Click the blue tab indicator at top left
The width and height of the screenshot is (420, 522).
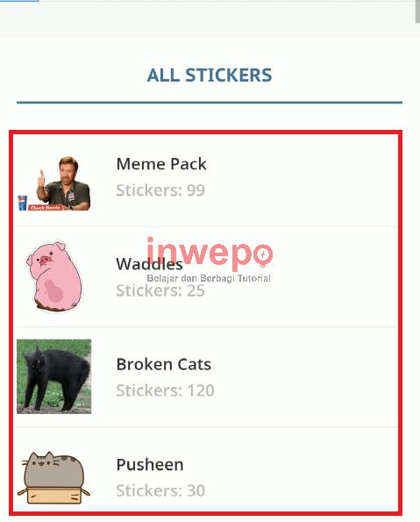19,1
